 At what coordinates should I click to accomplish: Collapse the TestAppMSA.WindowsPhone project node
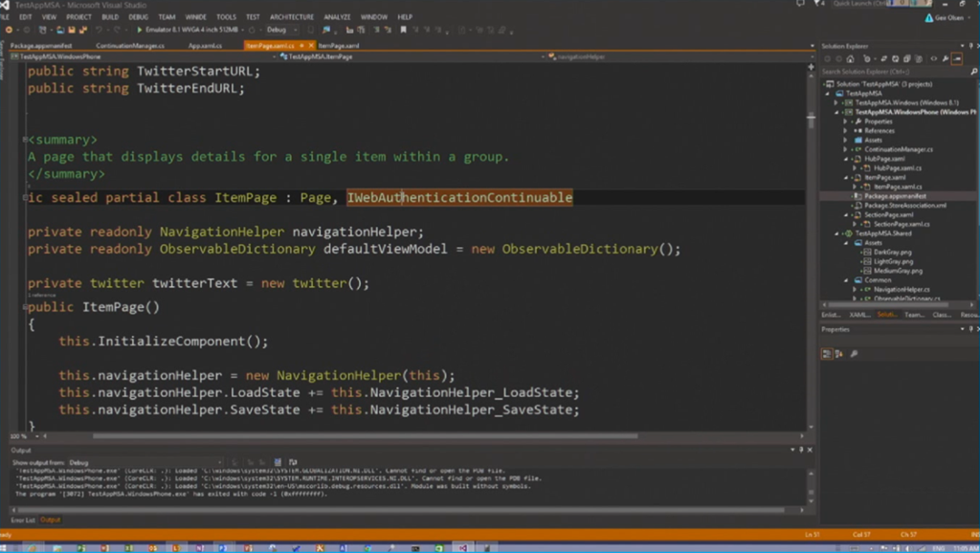pyautogui.click(x=836, y=113)
